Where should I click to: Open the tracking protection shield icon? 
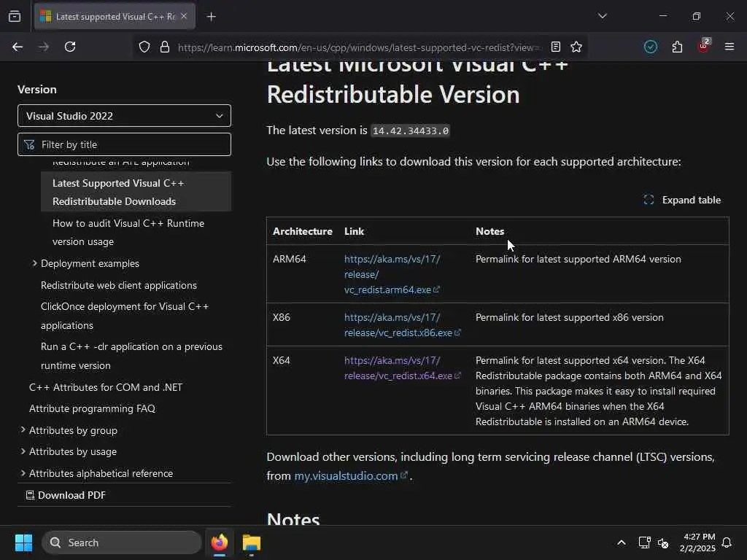[144, 47]
